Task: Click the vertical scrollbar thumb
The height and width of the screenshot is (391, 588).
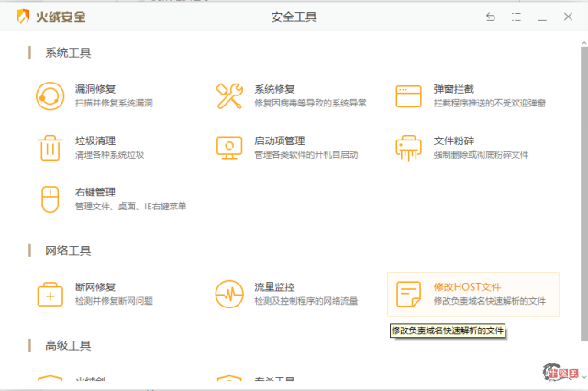Action: [584, 195]
